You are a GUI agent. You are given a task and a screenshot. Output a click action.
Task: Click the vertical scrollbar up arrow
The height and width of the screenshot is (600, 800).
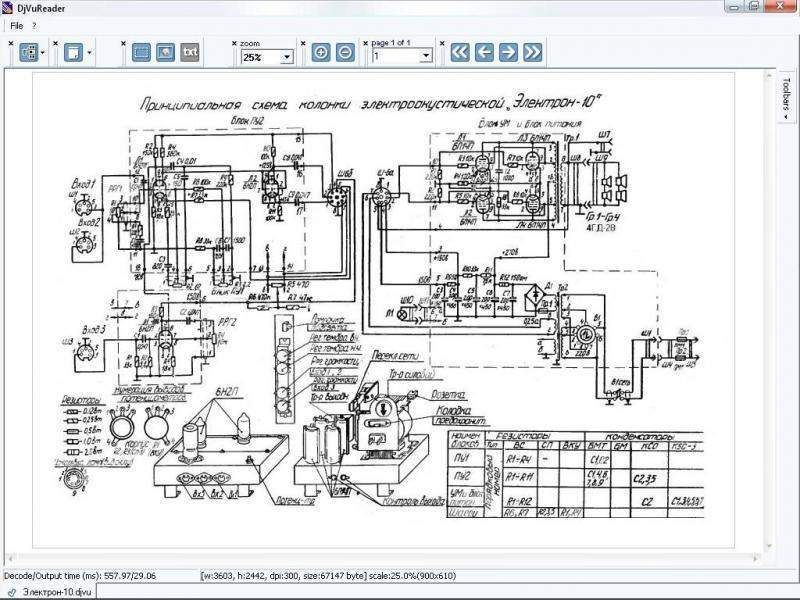point(769,76)
